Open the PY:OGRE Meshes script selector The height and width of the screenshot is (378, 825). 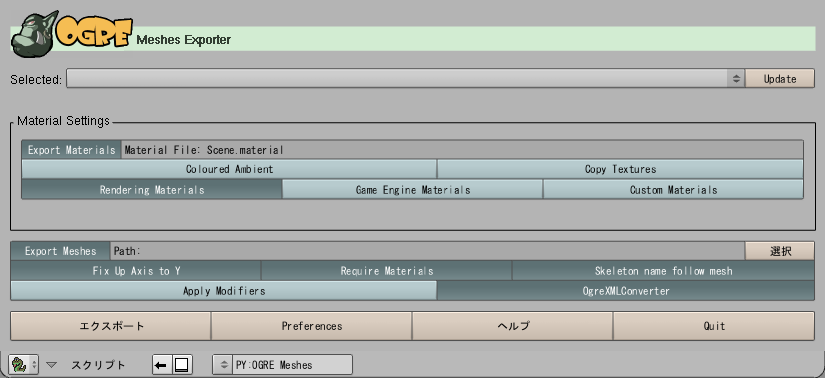283,364
